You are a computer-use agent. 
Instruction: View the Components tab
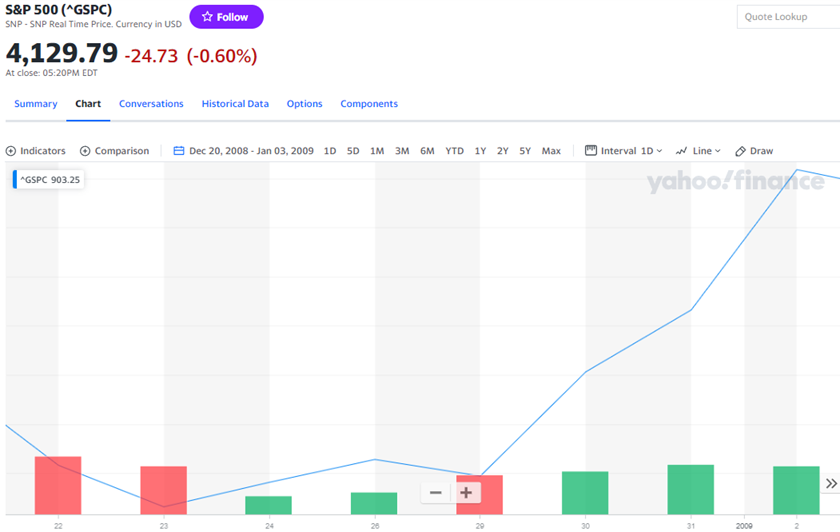369,104
